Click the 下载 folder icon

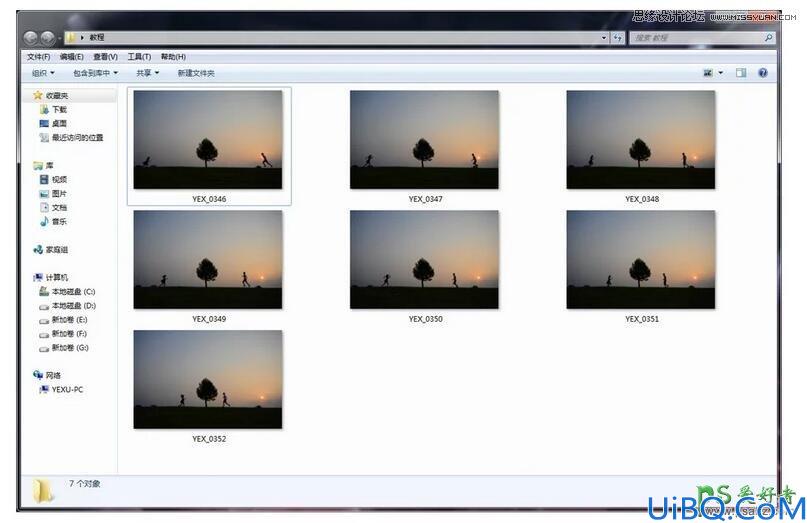44,110
